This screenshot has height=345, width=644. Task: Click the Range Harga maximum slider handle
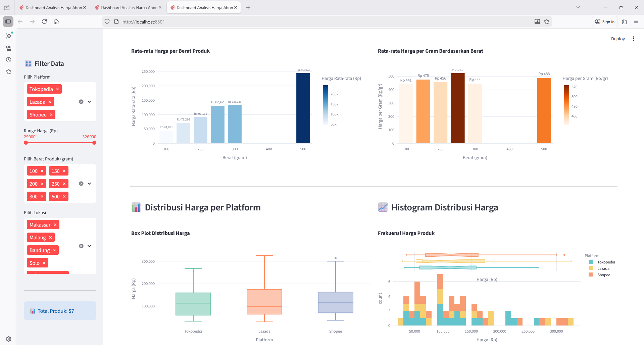(x=94, y=143)
